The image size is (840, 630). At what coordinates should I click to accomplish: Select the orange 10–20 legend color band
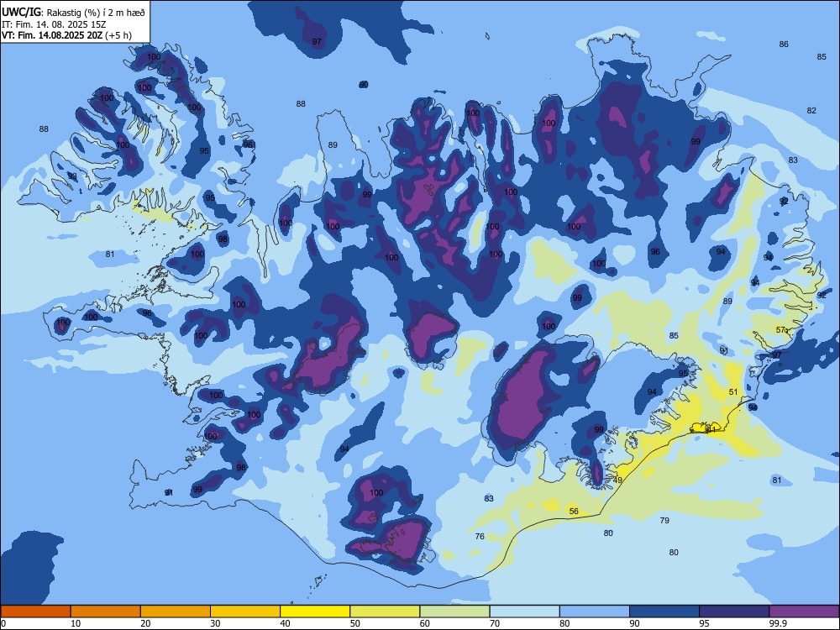(x=106, y=612)
